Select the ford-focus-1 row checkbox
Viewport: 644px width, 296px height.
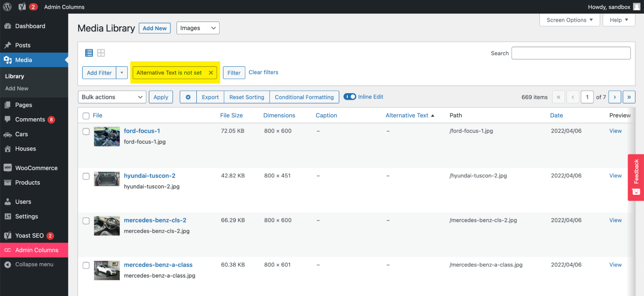[x=86, y=131]
